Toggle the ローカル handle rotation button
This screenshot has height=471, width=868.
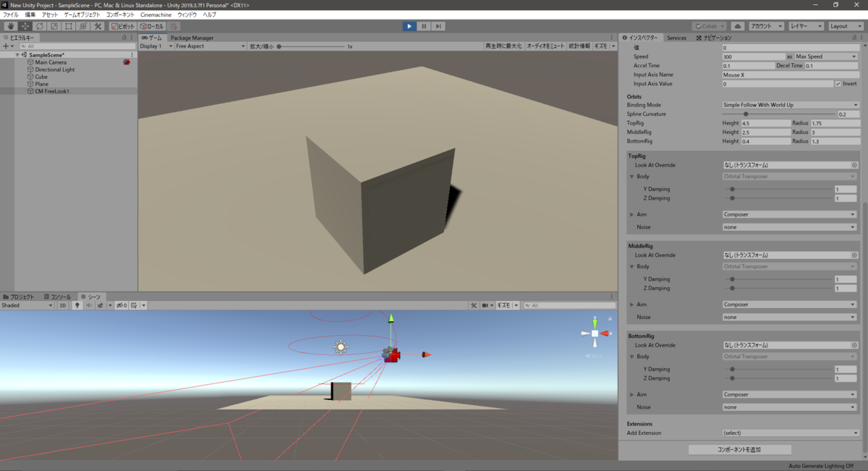click(152, 26)
